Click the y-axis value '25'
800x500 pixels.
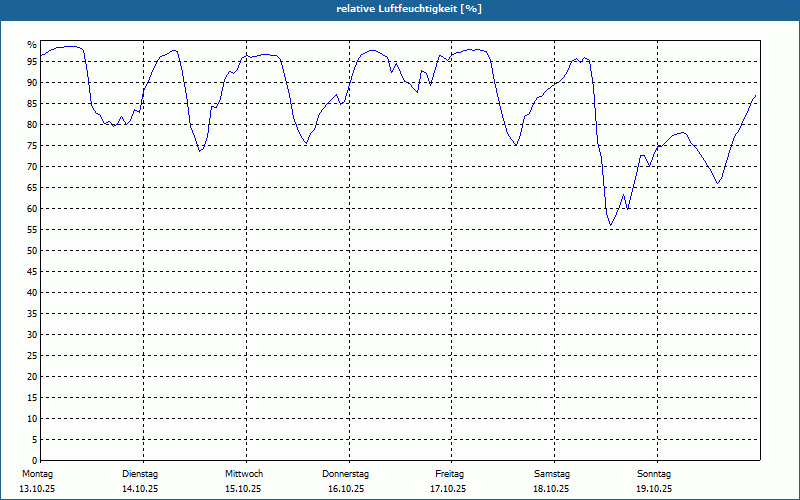tap(32, 356)
